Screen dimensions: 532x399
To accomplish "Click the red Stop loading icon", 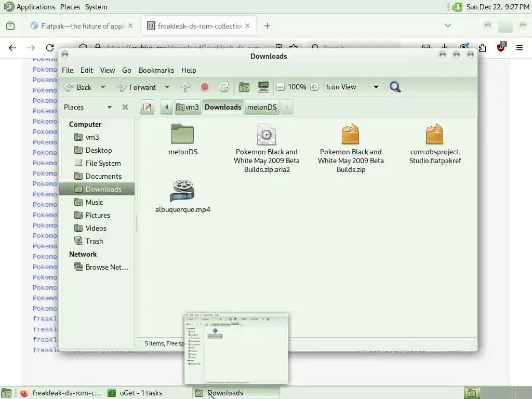I will pyautogui.click(x=205, y=87).
